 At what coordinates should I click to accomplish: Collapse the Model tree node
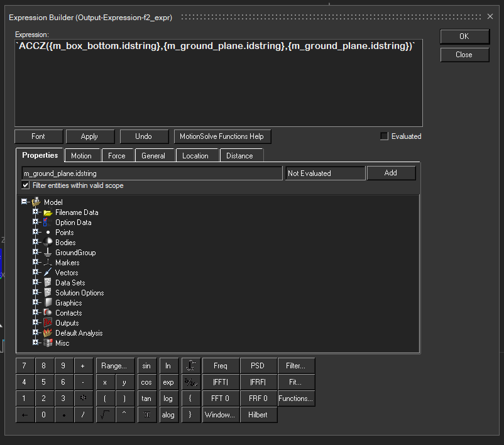click(24, 202)
